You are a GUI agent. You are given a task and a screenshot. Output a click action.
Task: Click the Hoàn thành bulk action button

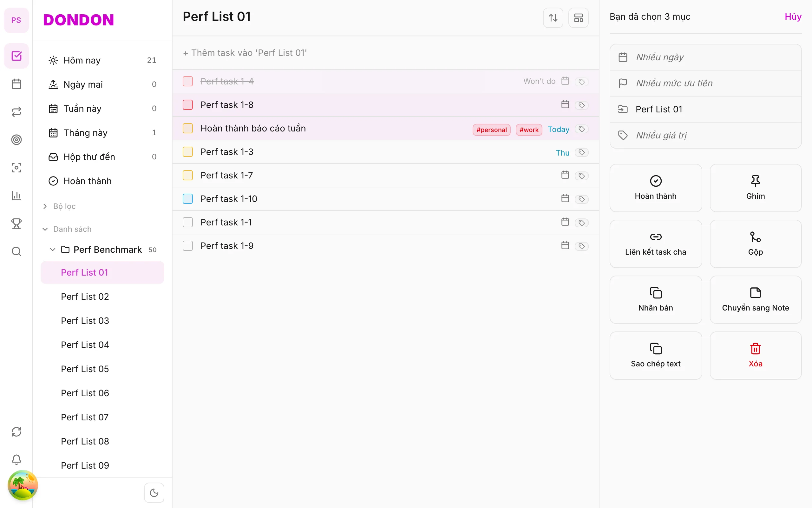[656, 188]
